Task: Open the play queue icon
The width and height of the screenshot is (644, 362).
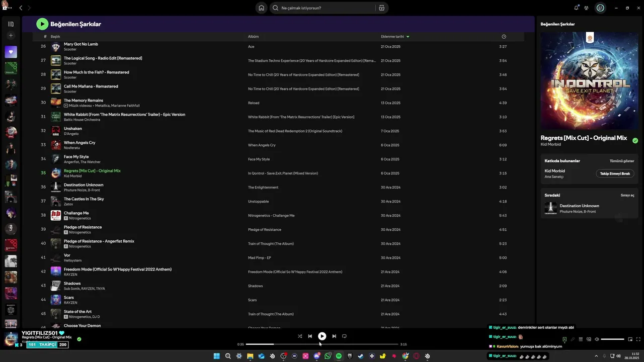Action: (x=580, y=339)
